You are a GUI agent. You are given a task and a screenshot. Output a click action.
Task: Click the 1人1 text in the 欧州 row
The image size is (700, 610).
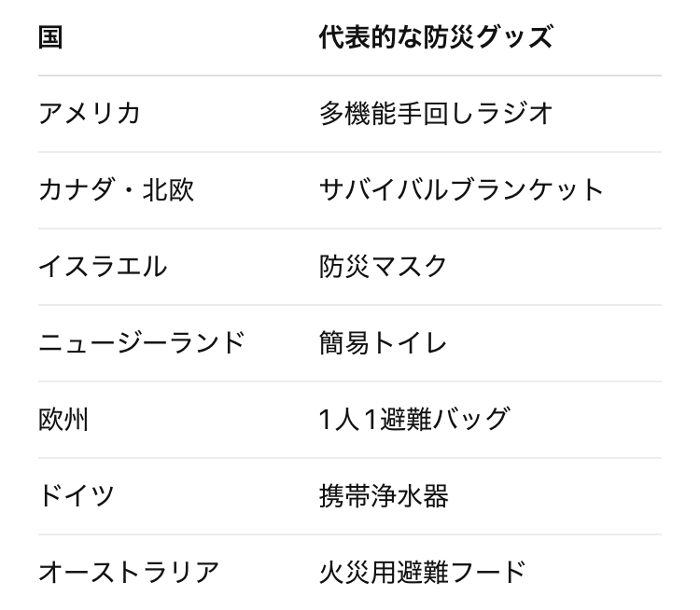(349, 420)
